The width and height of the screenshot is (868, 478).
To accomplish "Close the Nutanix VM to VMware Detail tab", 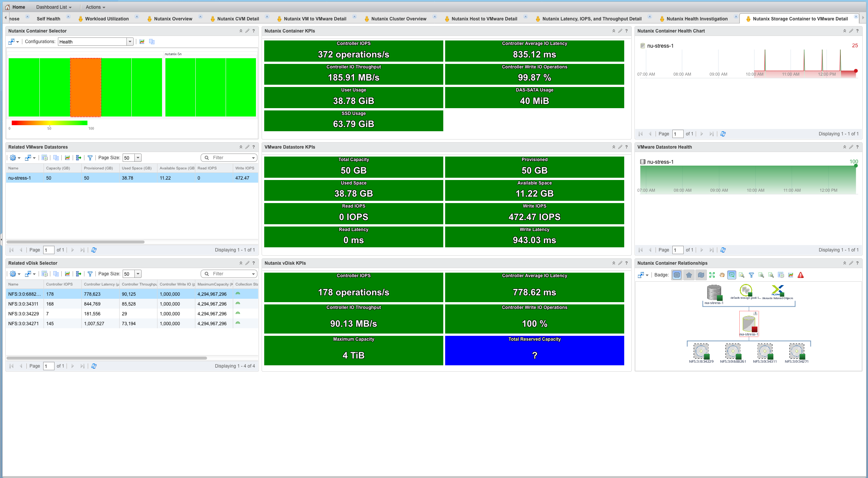I will 354,17.
